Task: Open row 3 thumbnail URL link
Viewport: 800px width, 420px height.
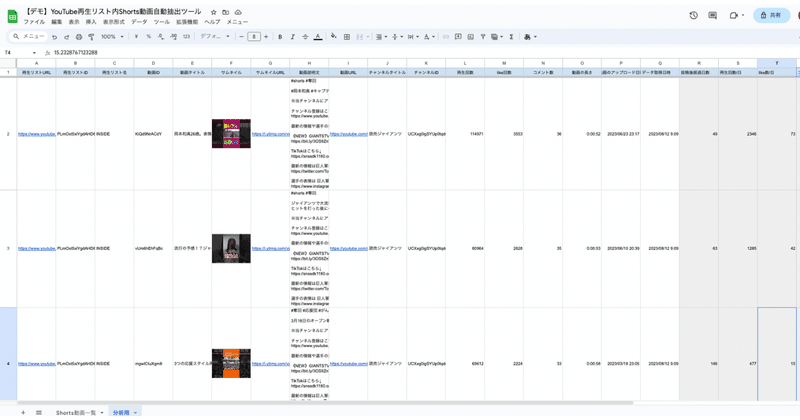Action: [270, 249]
